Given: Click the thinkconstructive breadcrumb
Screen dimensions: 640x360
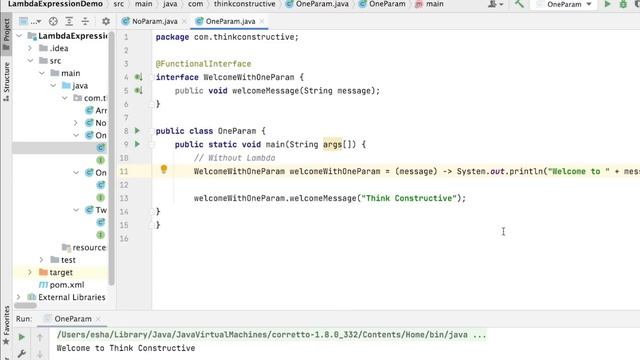Looking at the screenshot, I should point(244,4).
